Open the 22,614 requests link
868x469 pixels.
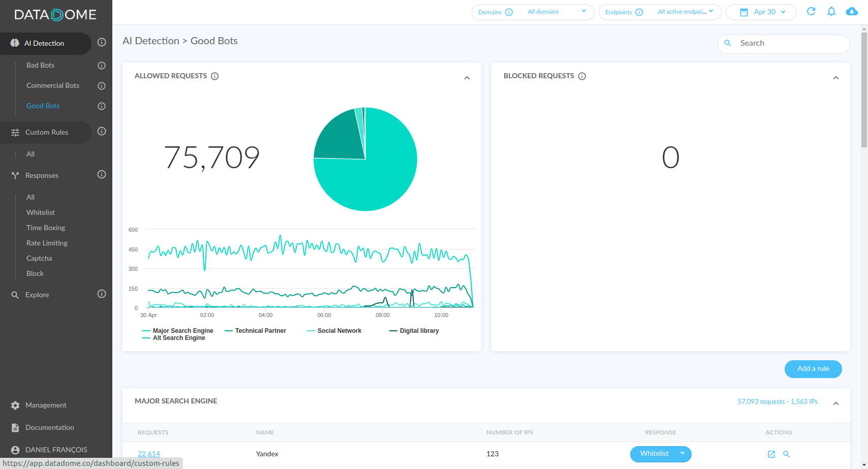click(x=149, y=454)
